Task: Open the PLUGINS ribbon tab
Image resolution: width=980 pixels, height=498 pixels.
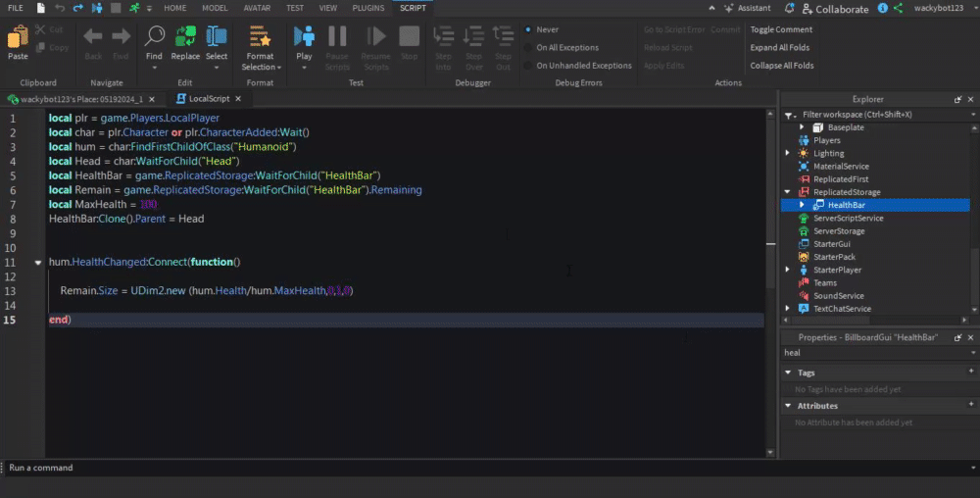Action: point(367,8)
